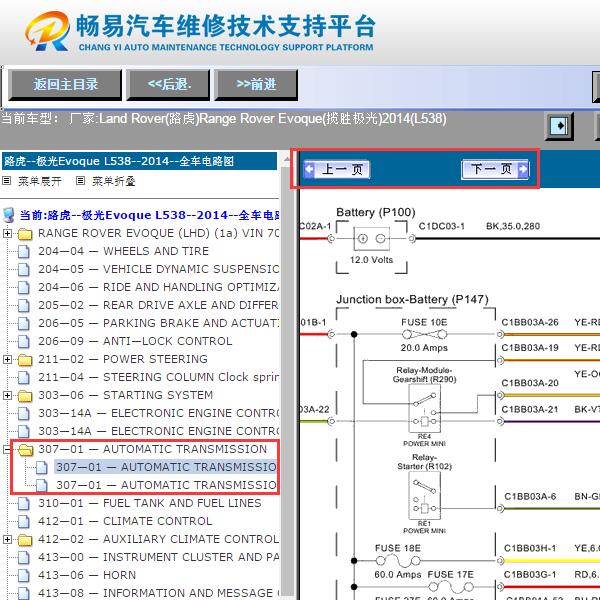Viewport: 600px width, 600px height.
Task: Expand RANGE ROVER EVOQUE (LHD) node
Action: click(7, 233)
